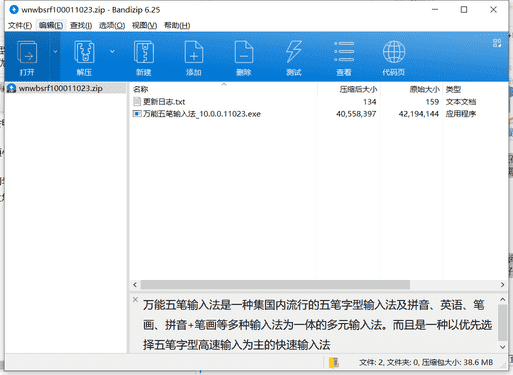
Task: Click the Open (打开) toolbar icon
Action: [x=27, y=52]
